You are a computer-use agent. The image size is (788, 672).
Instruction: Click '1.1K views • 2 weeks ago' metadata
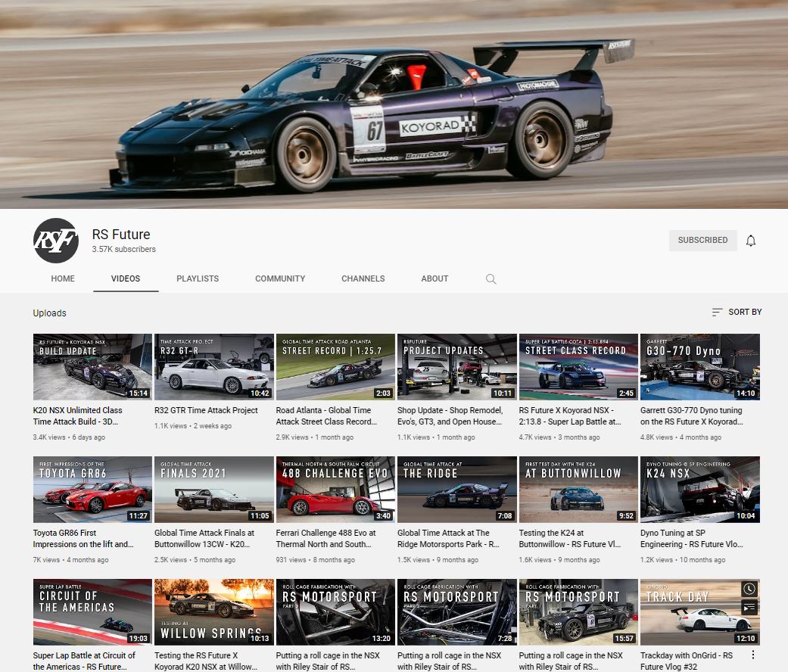(x=193, y=426)
